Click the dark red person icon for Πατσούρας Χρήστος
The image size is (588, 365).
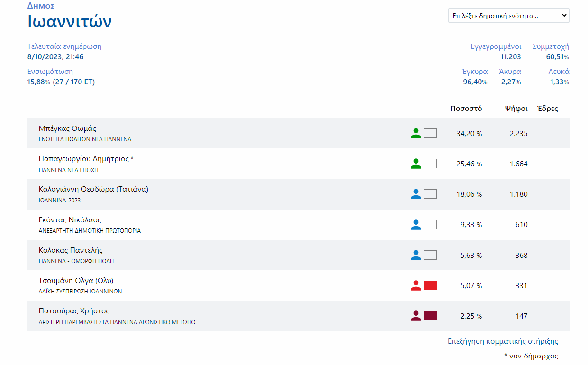pyautogui.click(x=416, y=316)
